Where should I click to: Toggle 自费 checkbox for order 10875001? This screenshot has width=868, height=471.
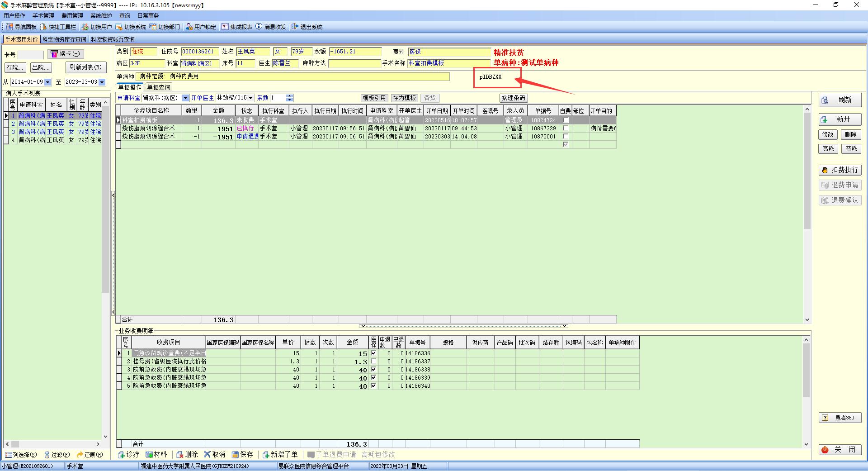[566, 137]
